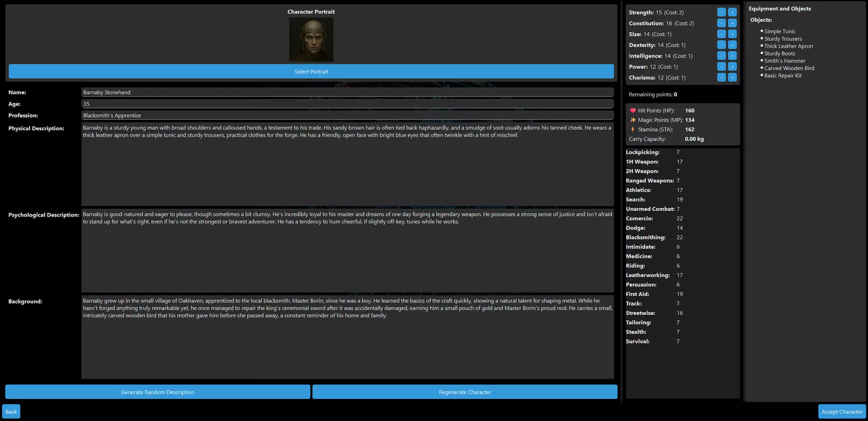The height and width of the screenshot is (421, 868).
Task: Lower Size with its minus button
Action: [x=722, y=34]
